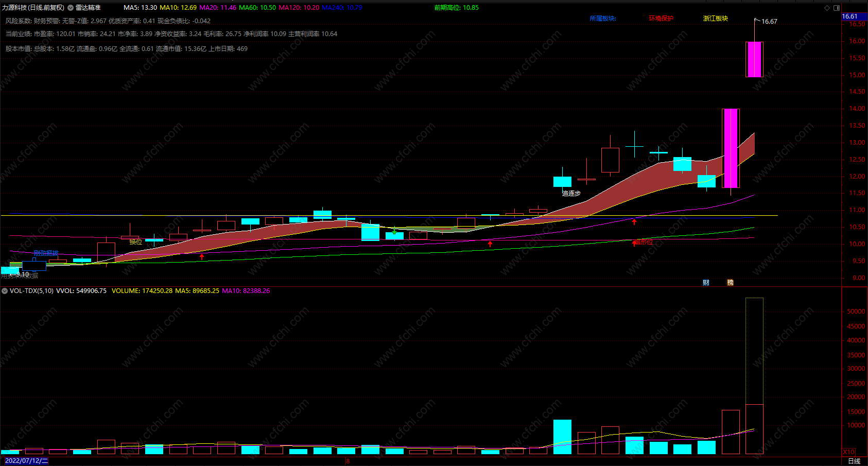
Task: Toggle the side panel icon at top-right
Action: point(837,8)
